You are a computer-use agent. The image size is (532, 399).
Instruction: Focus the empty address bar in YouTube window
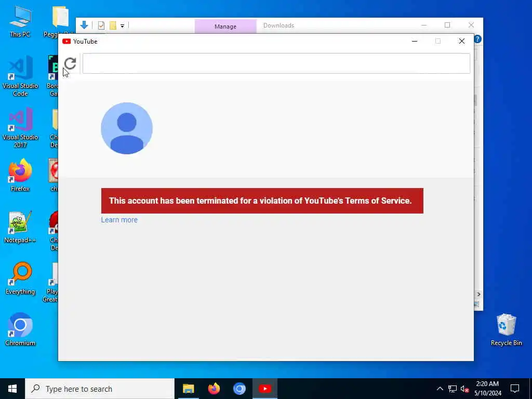tap(276, 63)
